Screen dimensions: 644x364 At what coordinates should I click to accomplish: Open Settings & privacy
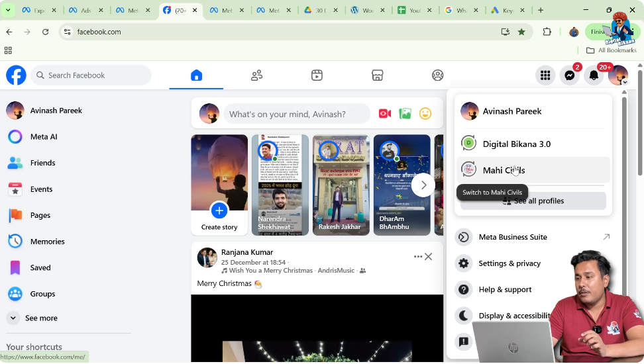point(510,263)
